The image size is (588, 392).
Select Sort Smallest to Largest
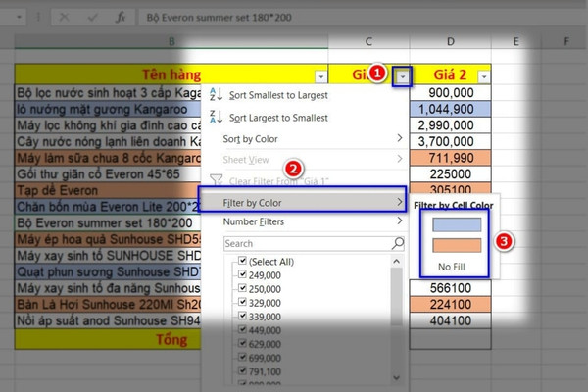[278, 95]
